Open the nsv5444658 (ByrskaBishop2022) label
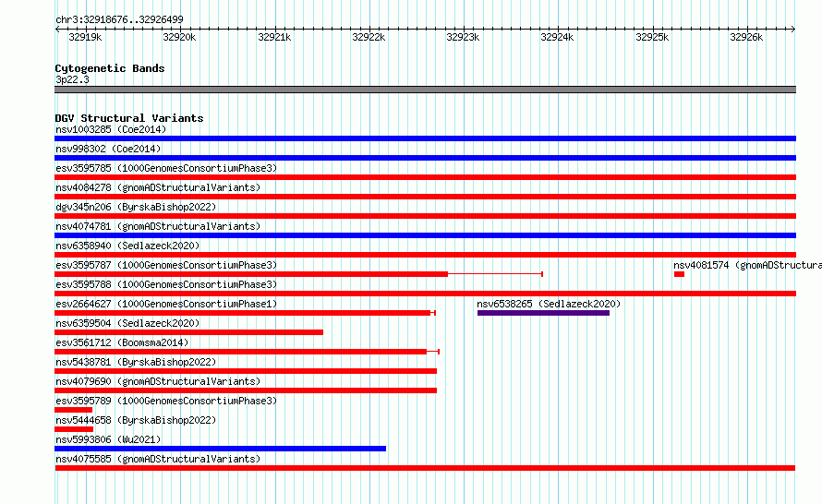Viewport: 822px width, 504px height. pos(136,420)
